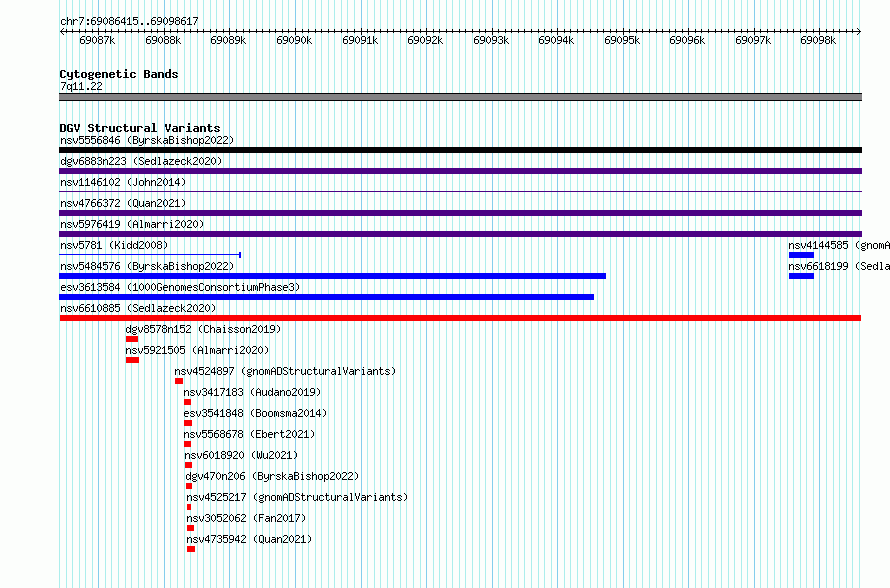
Task: Open variant dgv8578n152 (Chaisson2019) label
Action: [203, 329]
